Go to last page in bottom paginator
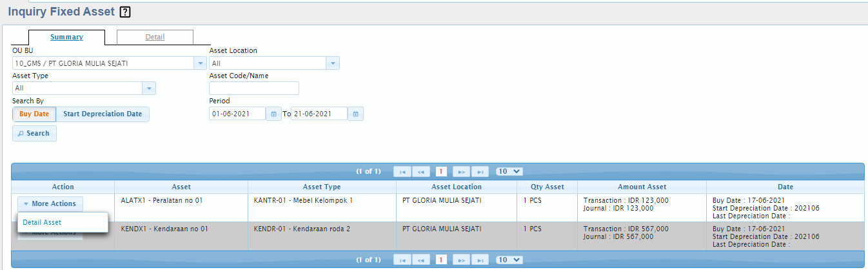Image resolution: width=868 pixels, height=270 pixels. point(480,260)
